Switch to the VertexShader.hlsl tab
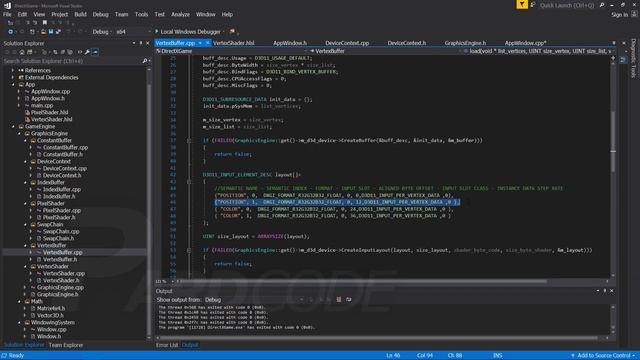Viewport: 640px width, 360px height. [234, 43]
